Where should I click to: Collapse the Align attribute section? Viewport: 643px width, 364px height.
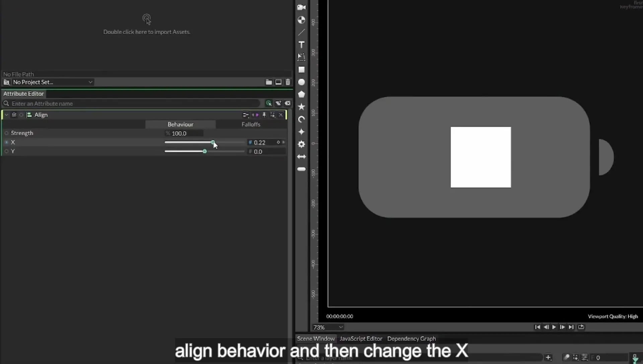point(6,115)
